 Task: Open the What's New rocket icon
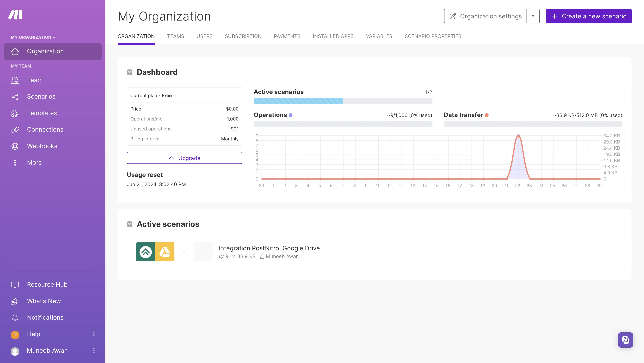point(15,301)
